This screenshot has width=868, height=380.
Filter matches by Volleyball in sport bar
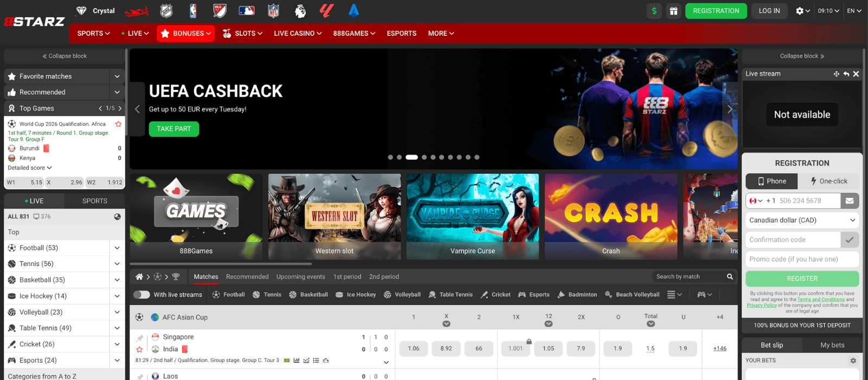pos(402,295)
